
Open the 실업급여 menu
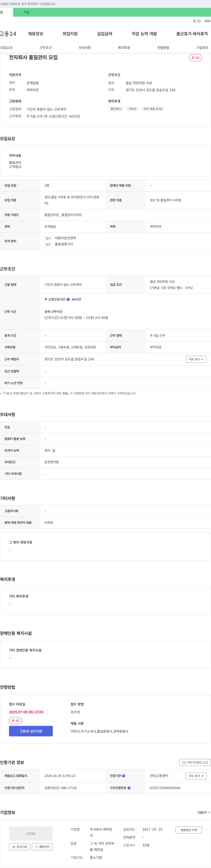click(105, 34)
